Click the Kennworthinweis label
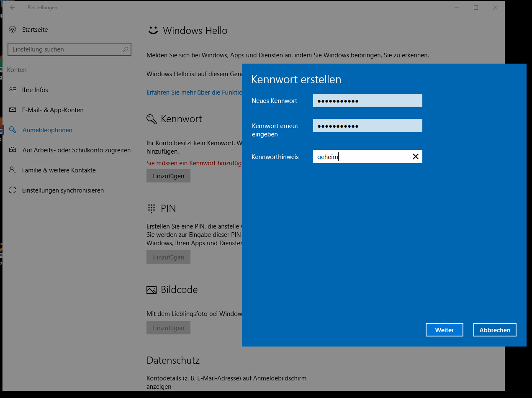Viewport: 532px width, 398px height. coord(275,157)
